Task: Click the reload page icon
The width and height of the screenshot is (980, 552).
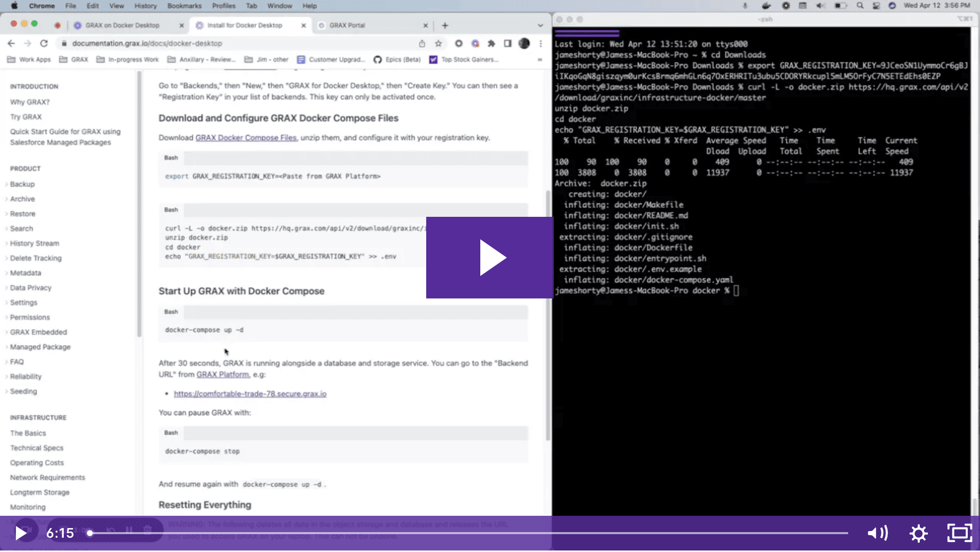Action: click(x=43, y=43)
